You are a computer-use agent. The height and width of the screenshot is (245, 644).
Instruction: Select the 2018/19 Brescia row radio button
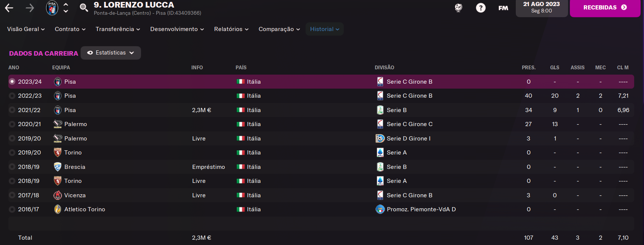pyautogui.click(x=12, y=167)
